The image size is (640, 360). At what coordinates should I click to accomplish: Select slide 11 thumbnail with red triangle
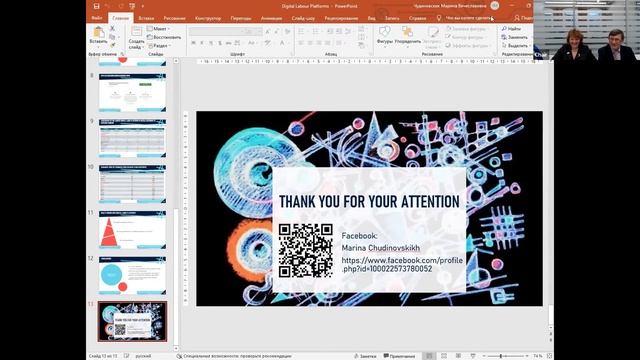tap(132, 230)
